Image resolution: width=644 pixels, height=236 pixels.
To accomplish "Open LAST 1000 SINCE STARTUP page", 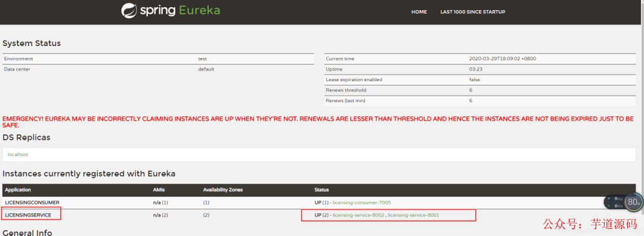I will click(473, 12).
